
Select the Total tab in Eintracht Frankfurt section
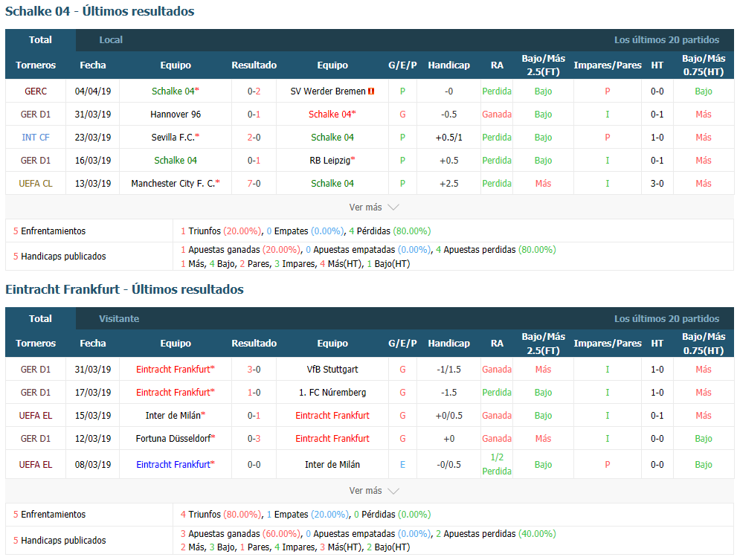tap(40, 319)
